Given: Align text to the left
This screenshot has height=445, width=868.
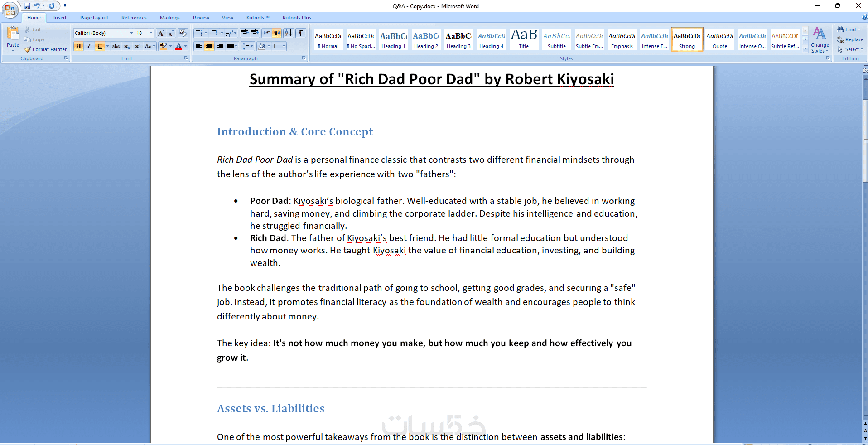Looking at the screenshot, I should point(199,46).
